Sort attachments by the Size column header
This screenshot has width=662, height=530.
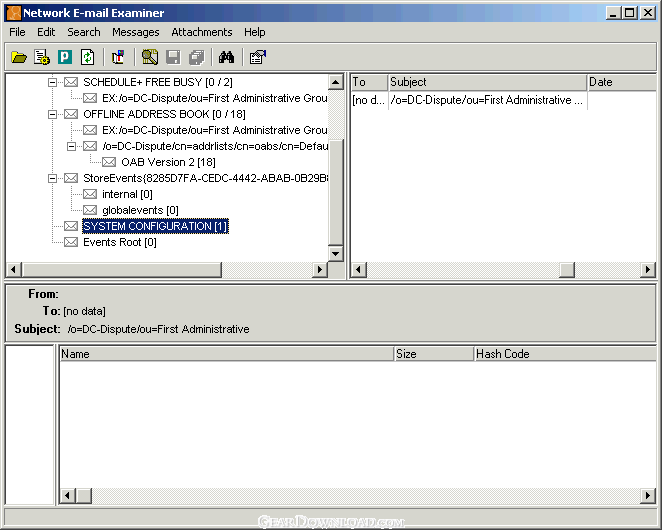click(x=434, y=354)
